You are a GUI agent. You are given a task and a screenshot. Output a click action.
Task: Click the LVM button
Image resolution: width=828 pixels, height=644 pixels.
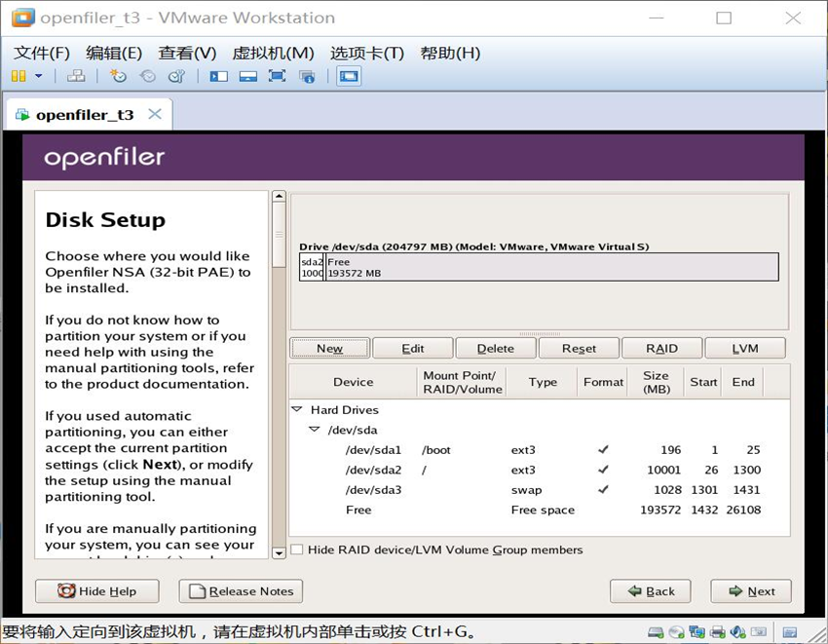(745, 348)
